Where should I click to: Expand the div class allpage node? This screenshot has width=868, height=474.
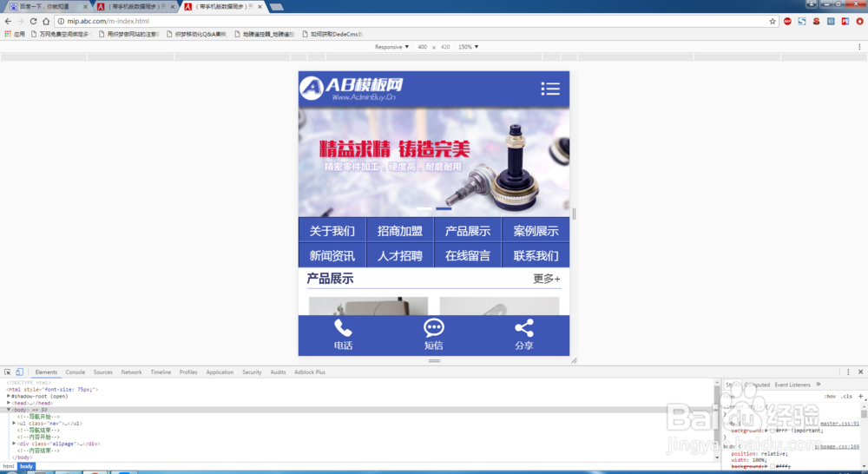tap(14, 444)
